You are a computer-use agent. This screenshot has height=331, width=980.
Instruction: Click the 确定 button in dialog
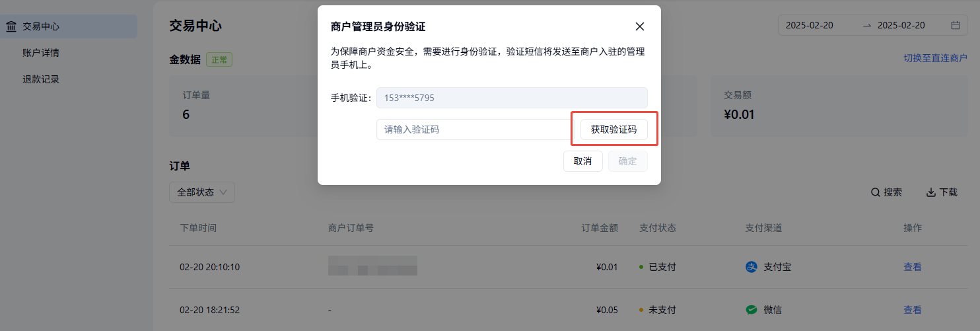pyautogui.click(x=627, y=161)
